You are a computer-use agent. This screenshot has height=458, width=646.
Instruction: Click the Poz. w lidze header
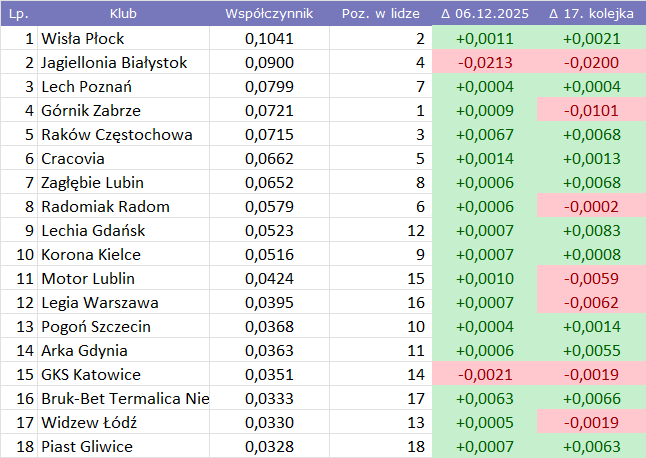378,14
